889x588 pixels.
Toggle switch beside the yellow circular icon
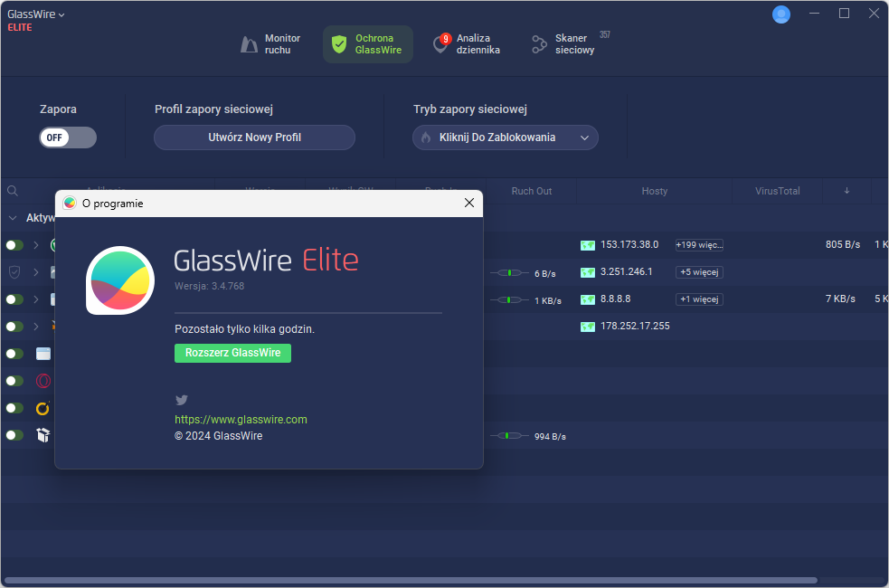(14, 408)
